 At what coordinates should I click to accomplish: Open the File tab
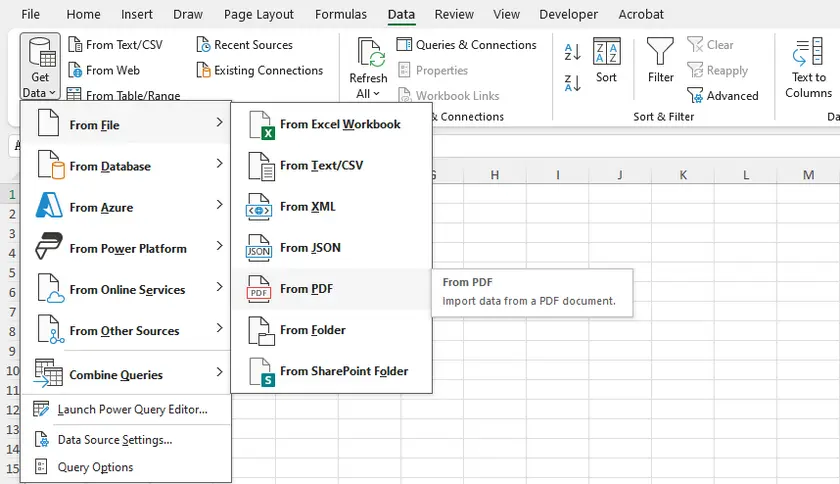(x=31, y=14)
